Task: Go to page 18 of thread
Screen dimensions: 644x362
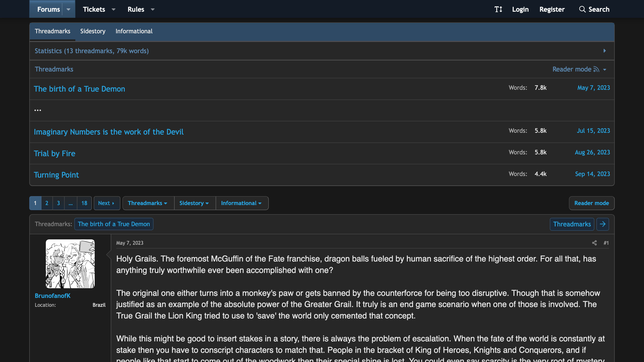Action: (x=84, y=203)
